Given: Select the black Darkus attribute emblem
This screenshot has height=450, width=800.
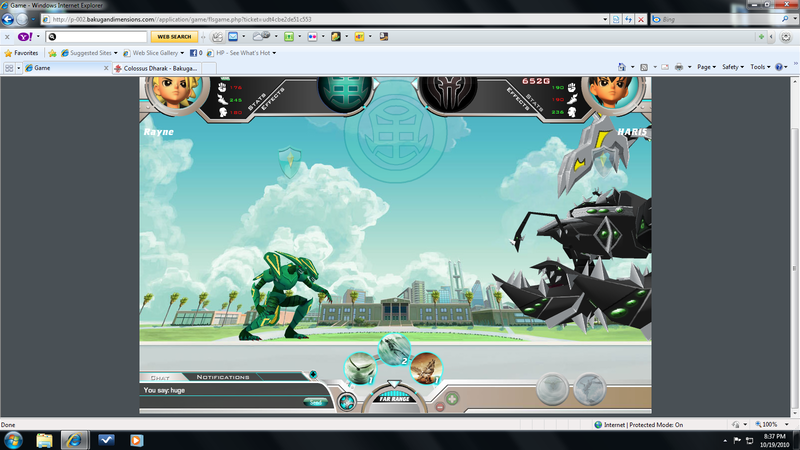Looking at the screenshot, I should (446, 91).
